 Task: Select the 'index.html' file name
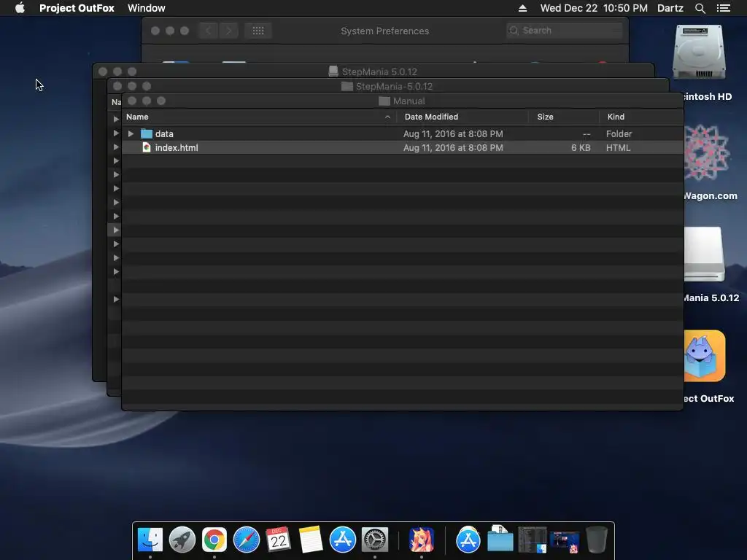point(177,147)
